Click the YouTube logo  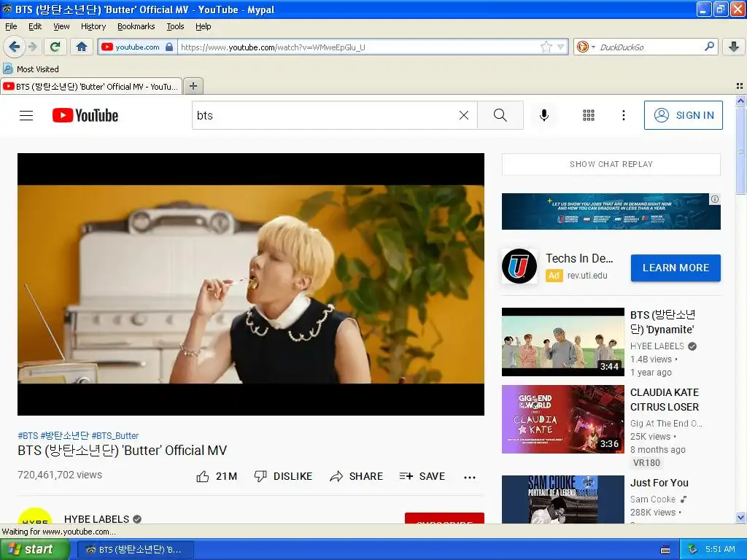click(x=85, y=115)
